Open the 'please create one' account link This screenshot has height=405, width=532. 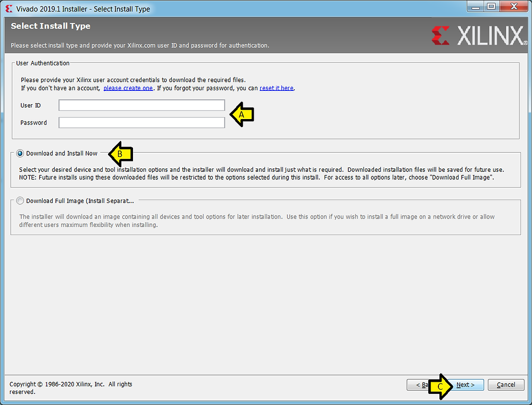point(128,88)
